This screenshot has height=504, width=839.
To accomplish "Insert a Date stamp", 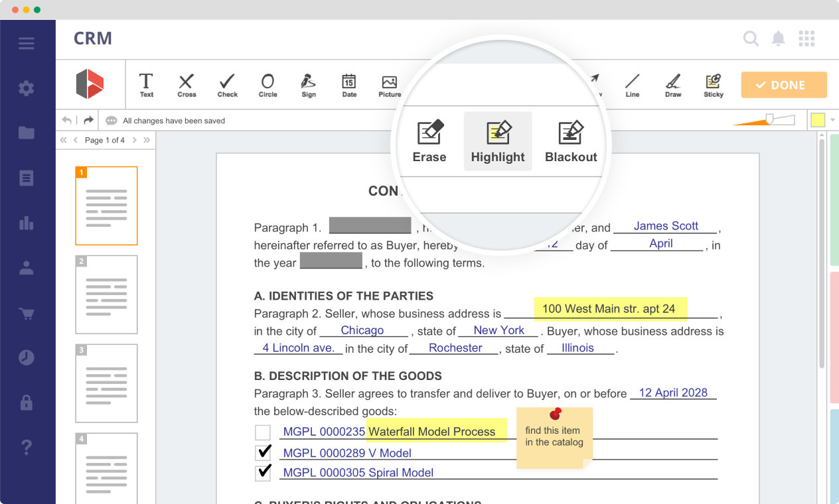I will 349,85.
